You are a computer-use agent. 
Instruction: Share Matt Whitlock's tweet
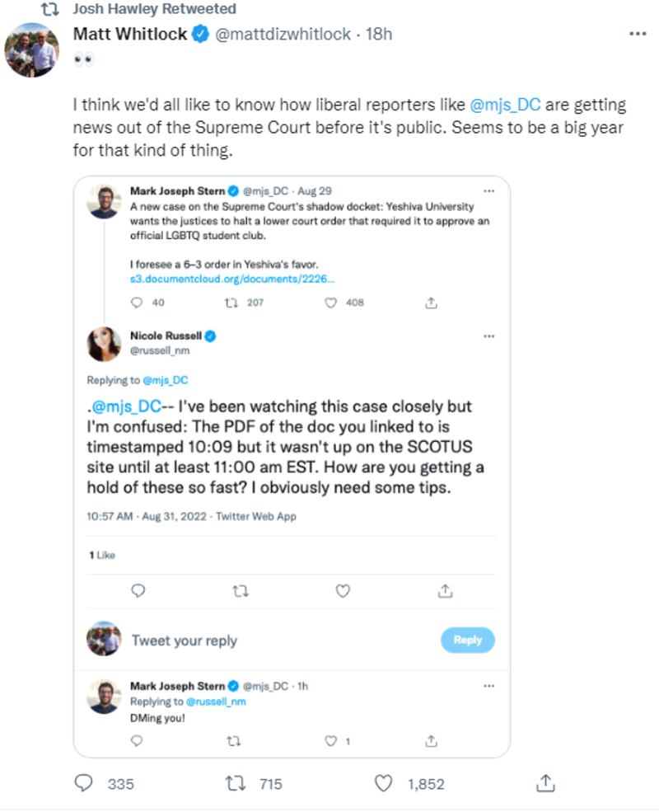coord(544,783)
